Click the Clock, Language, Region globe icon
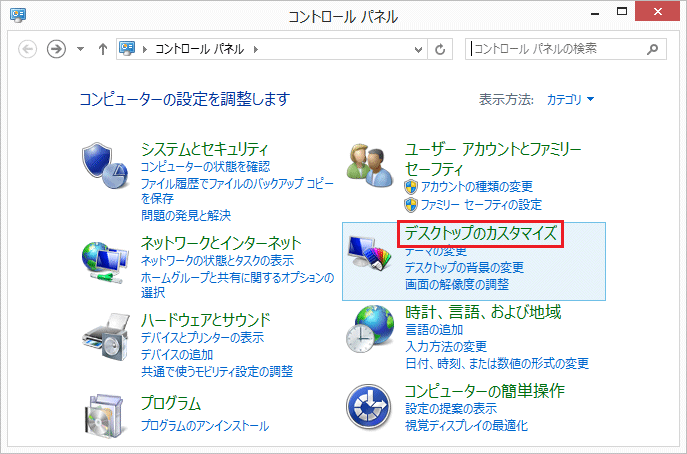The width and height of the screenshot is (687, 454). point(370,329)
